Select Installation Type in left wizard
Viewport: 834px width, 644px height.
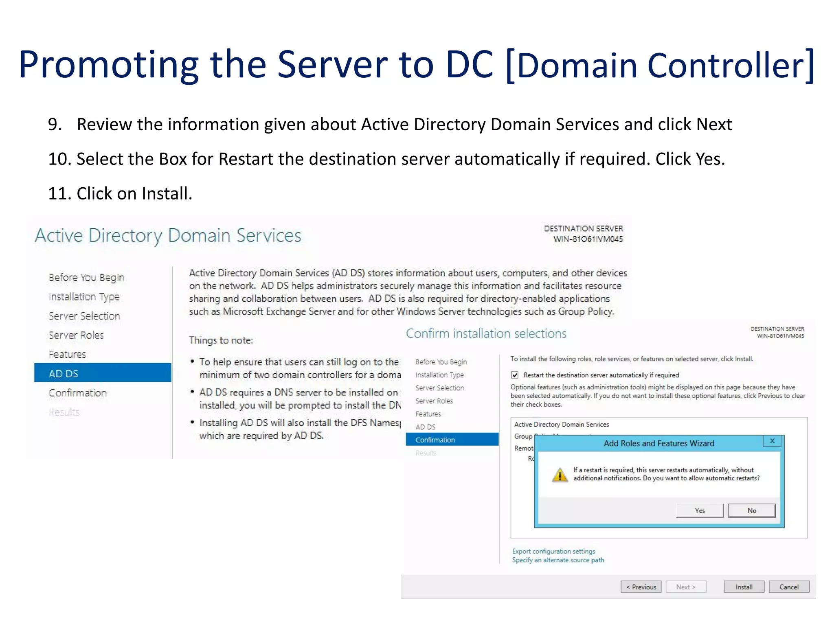click(x=84, y=297)
